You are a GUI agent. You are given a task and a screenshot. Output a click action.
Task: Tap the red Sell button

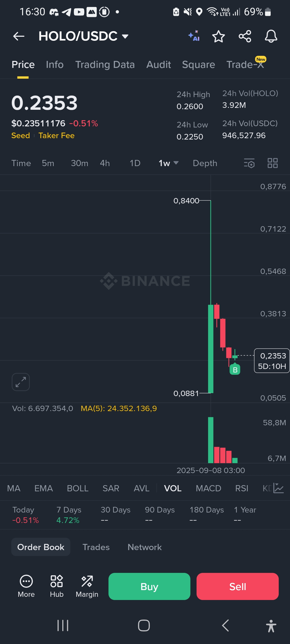point(238,586)
